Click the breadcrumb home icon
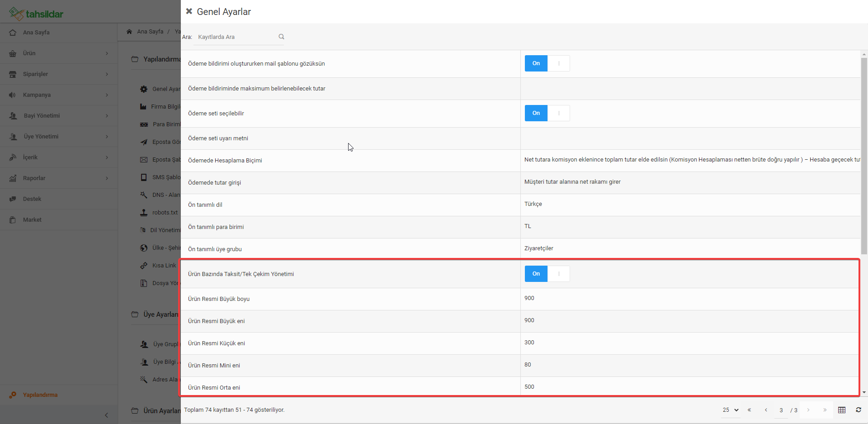This screenshot has height=424, width=868. 129,32
